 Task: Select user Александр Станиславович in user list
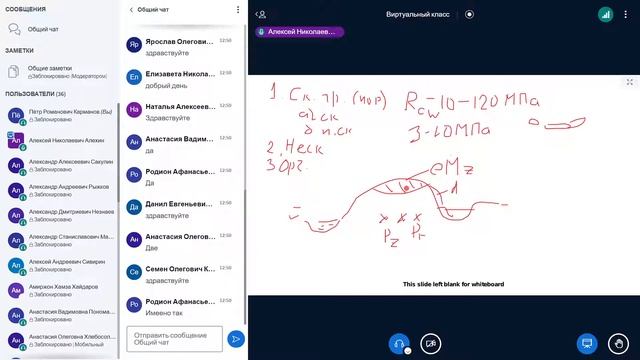61,240
